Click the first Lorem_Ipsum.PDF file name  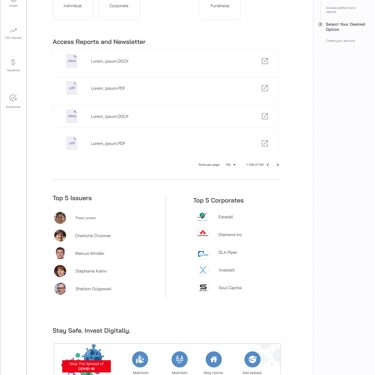tap(108, 88)
